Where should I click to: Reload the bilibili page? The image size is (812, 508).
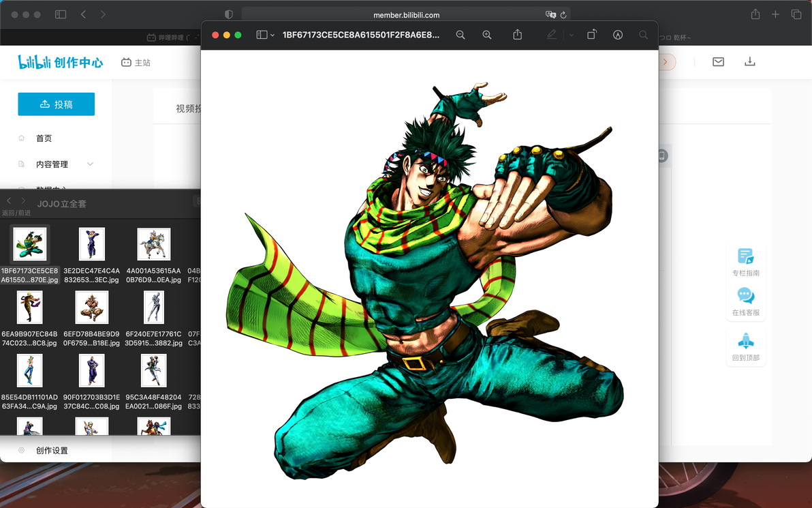pyautogui.click(x=563, y=15)
